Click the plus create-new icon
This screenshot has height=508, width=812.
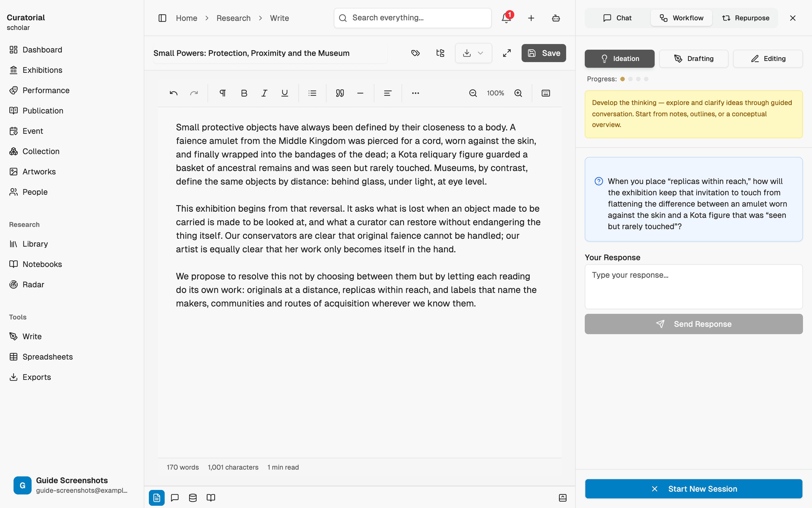(531, 18)
